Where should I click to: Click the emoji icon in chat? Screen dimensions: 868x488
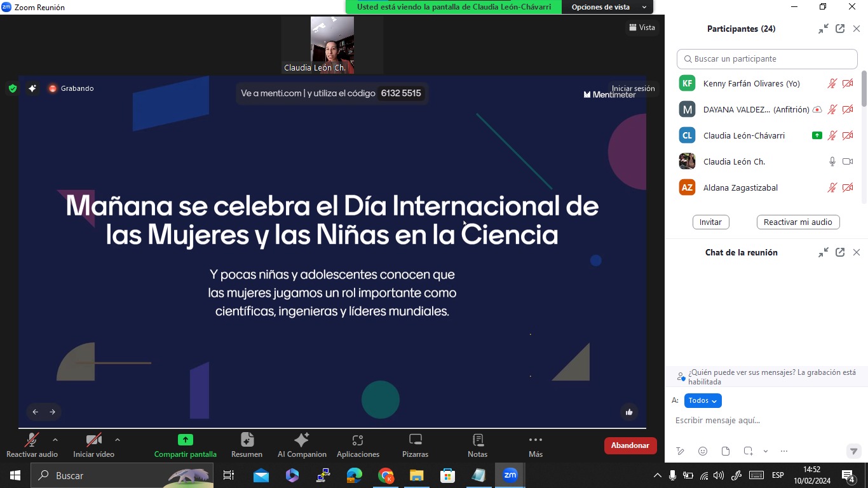tap(703, 451)
